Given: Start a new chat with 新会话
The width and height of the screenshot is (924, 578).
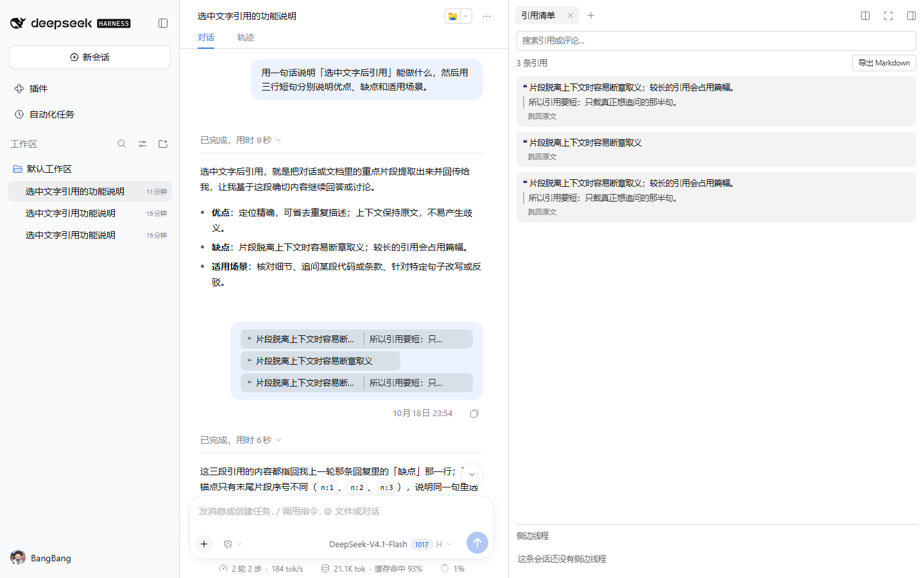Looking at the screenshot, I should coord(90,57).
